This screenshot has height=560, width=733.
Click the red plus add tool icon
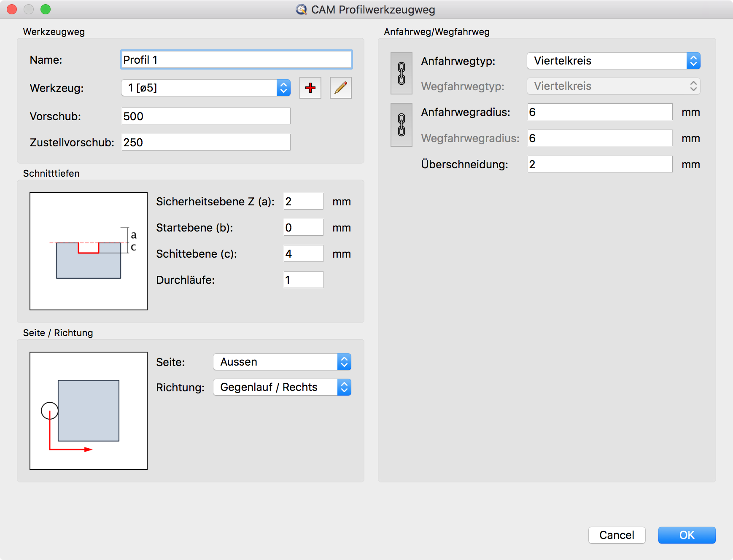click(x=310, y=88)
